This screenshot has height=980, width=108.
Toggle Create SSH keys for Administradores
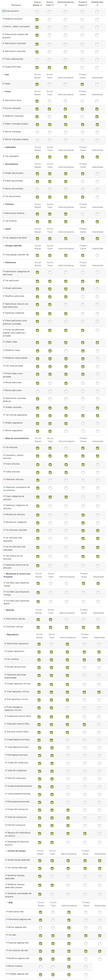tap(65, 68)
